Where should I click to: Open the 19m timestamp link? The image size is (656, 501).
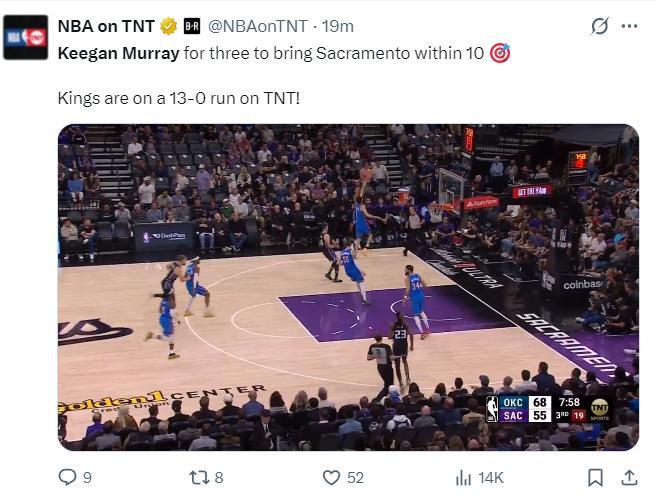(338, 26)
